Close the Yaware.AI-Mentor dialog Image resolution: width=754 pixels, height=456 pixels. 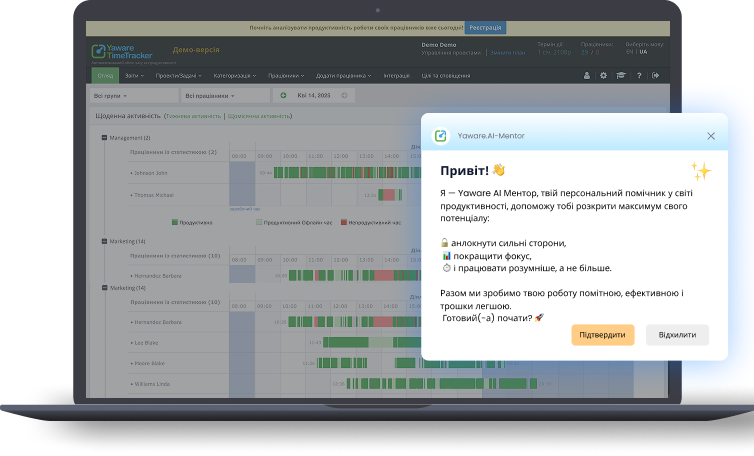point(711,136)
